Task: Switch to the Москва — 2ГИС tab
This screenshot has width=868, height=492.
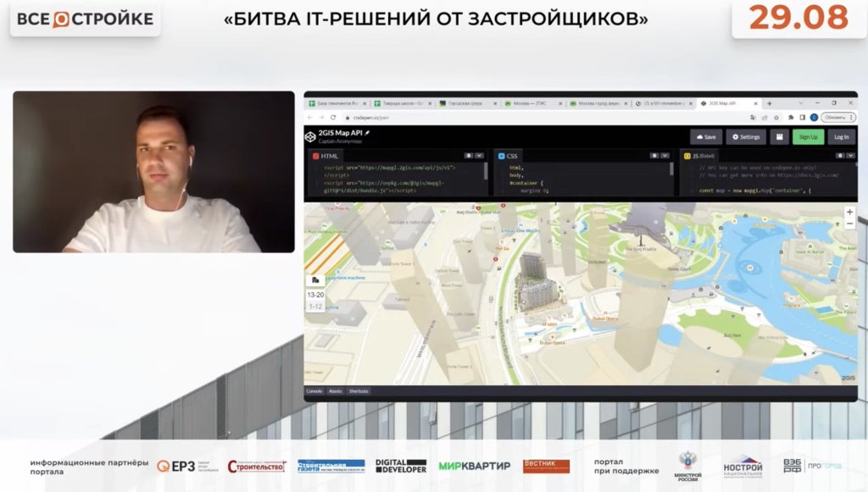Action: coord(534,103)
